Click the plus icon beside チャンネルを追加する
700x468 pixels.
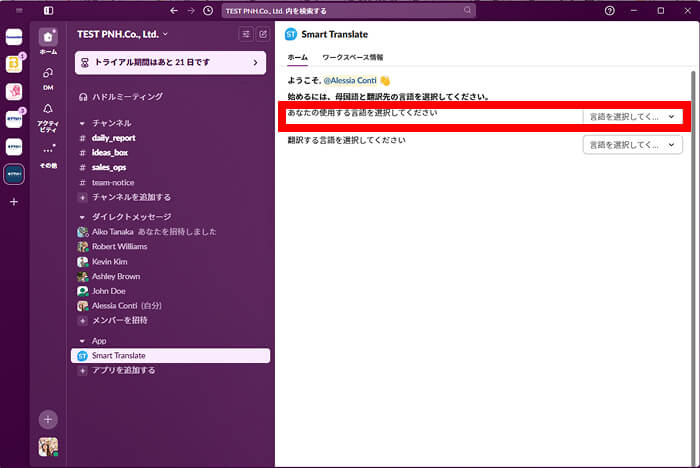(x=82, y=197)
